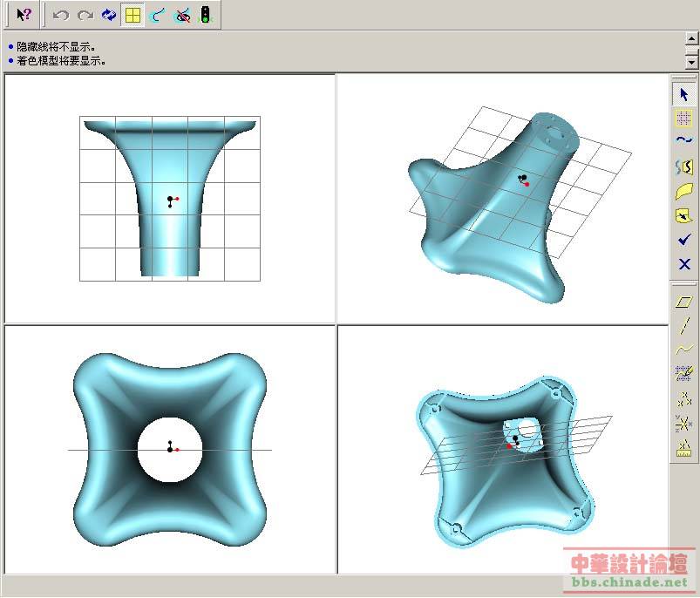
Task: Click the dashed datum axis icon
Action: (683, 325)
